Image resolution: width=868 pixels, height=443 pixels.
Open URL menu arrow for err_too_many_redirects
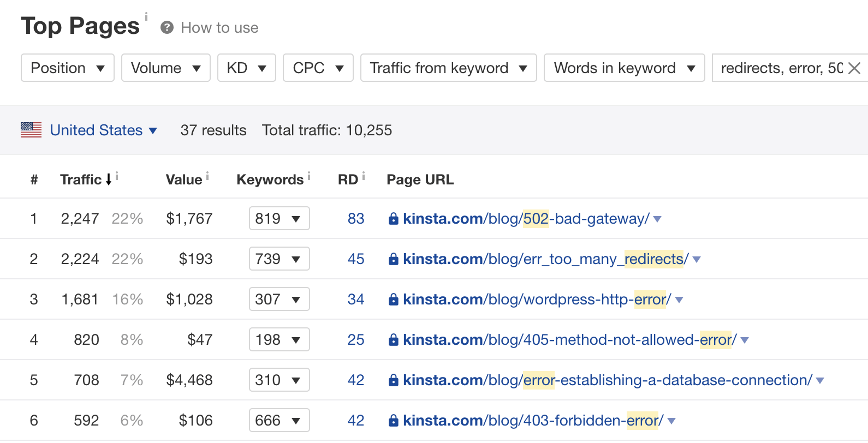tap(697, 260)
